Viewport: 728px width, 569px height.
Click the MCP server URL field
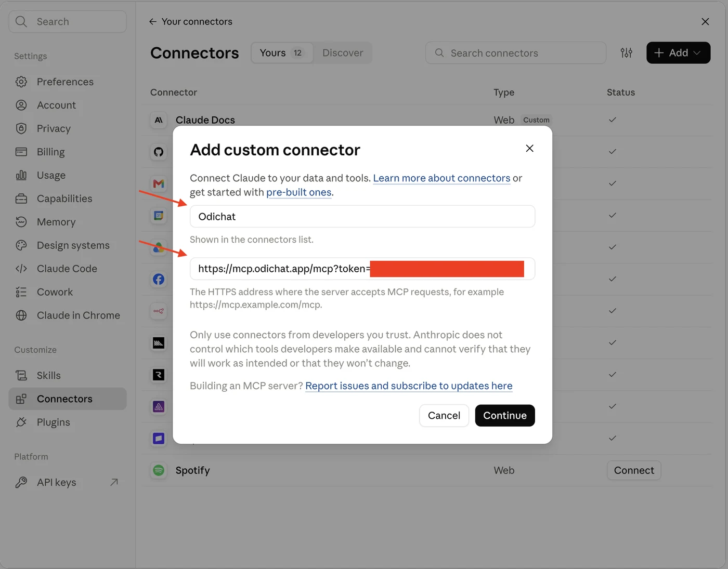click(x=362, y=269)
